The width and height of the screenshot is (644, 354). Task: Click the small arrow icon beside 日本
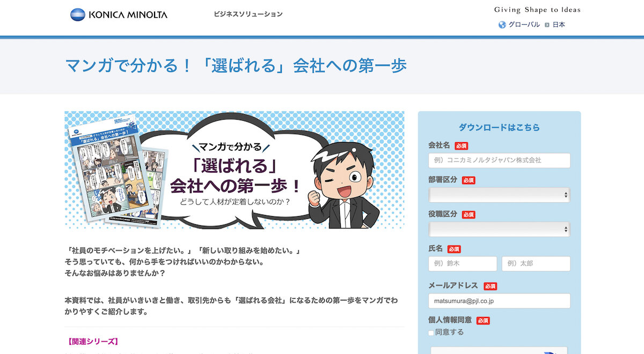(x=547, y=25)
